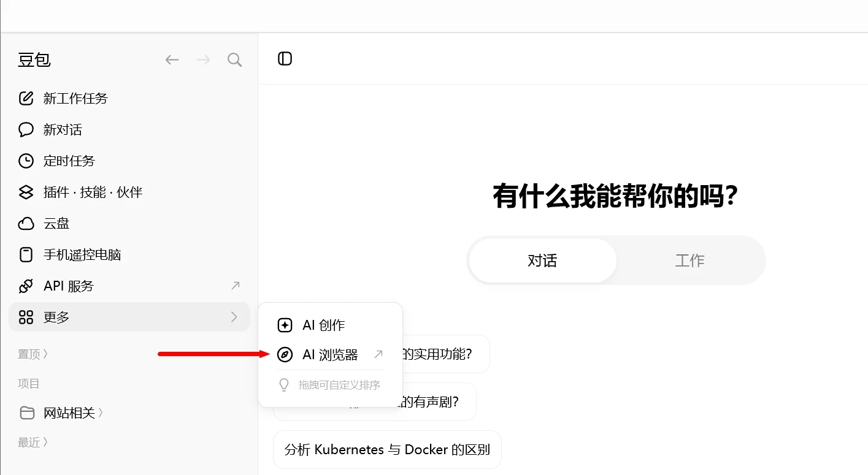Open 定时任务 in the sidebar
This screenshot has width=868, height=475.
pyautogui.click(x=129, y=161)
